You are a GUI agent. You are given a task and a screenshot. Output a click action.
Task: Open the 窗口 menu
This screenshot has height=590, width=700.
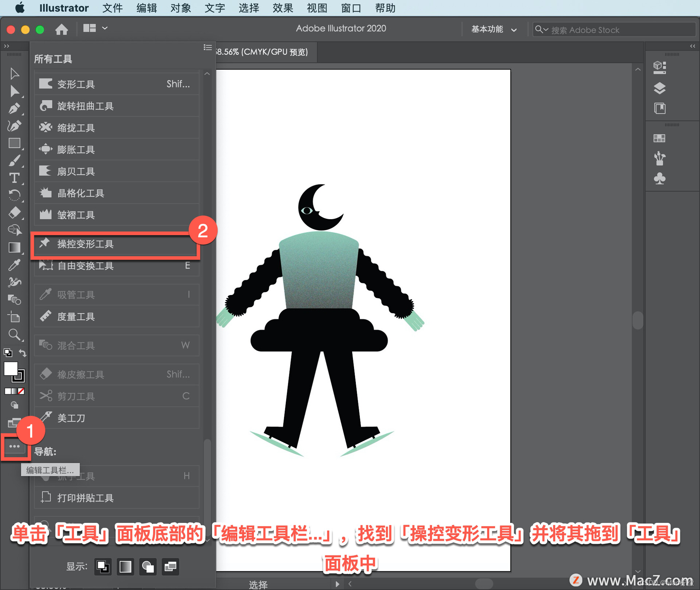click(x=351, y=8)
